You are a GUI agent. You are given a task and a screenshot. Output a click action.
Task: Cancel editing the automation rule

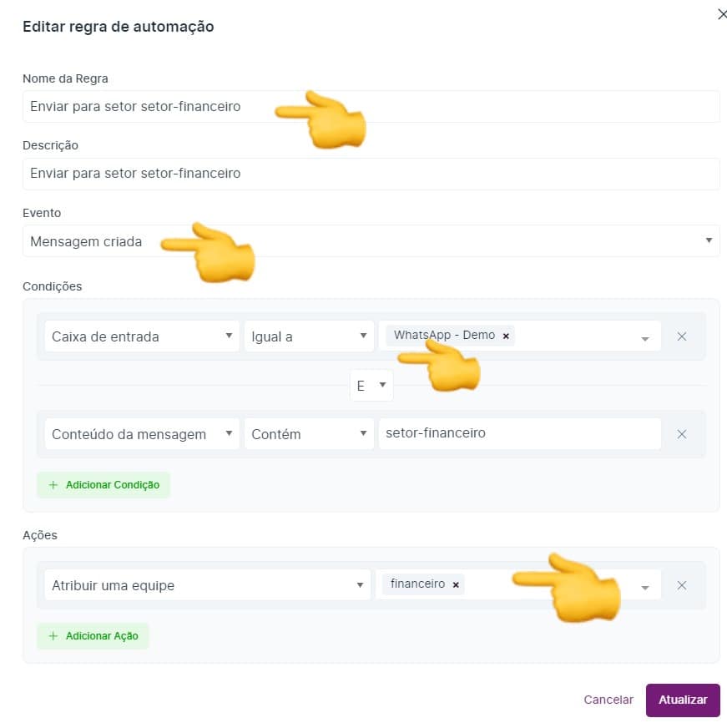(608, 700)
